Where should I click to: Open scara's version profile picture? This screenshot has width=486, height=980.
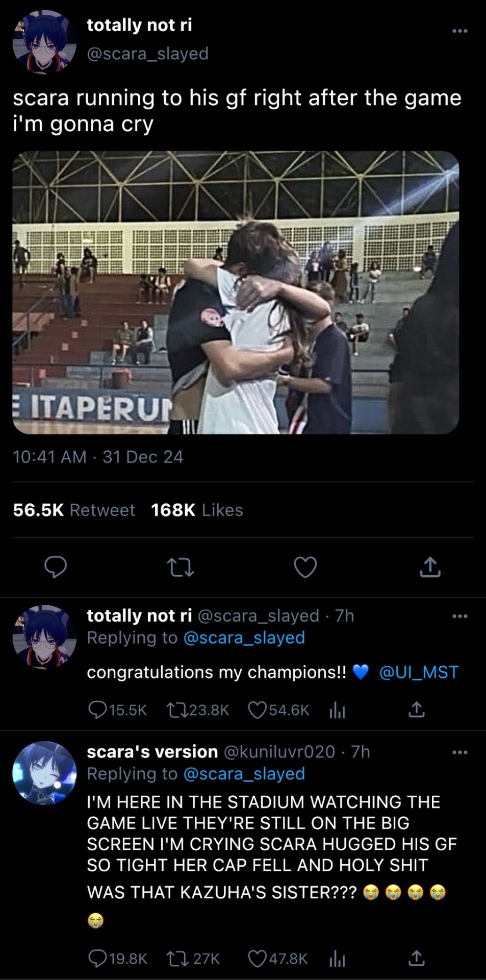tap(44, 773)
